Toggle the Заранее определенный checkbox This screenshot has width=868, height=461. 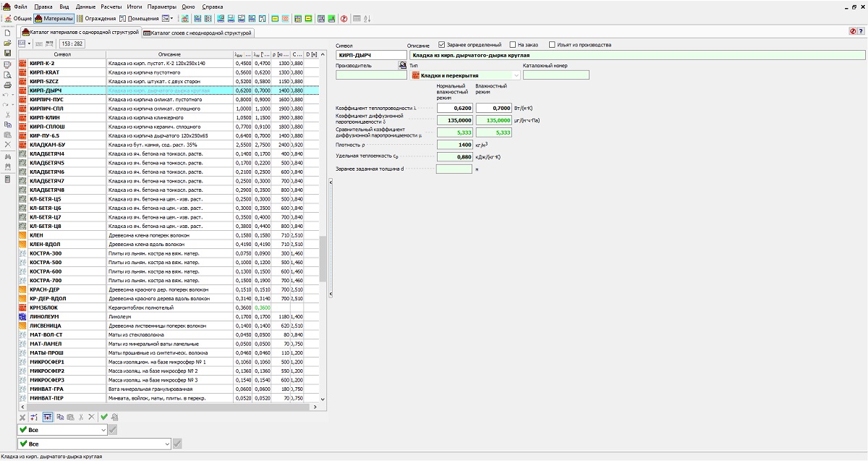pyautogui.click(x=441, y=45)
